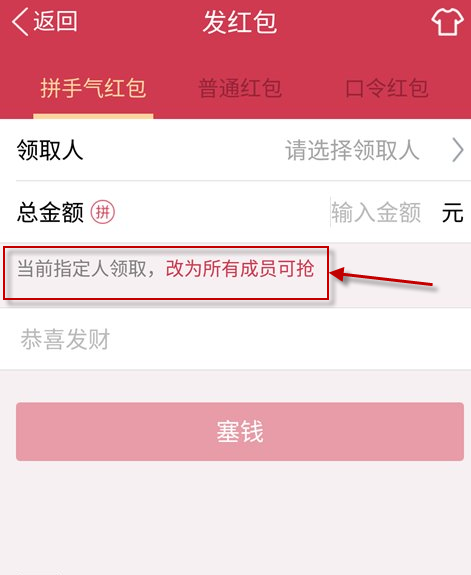Focus the 输入金额 amount field
This screenshot has height=575, width=471.
click(376, 212)
